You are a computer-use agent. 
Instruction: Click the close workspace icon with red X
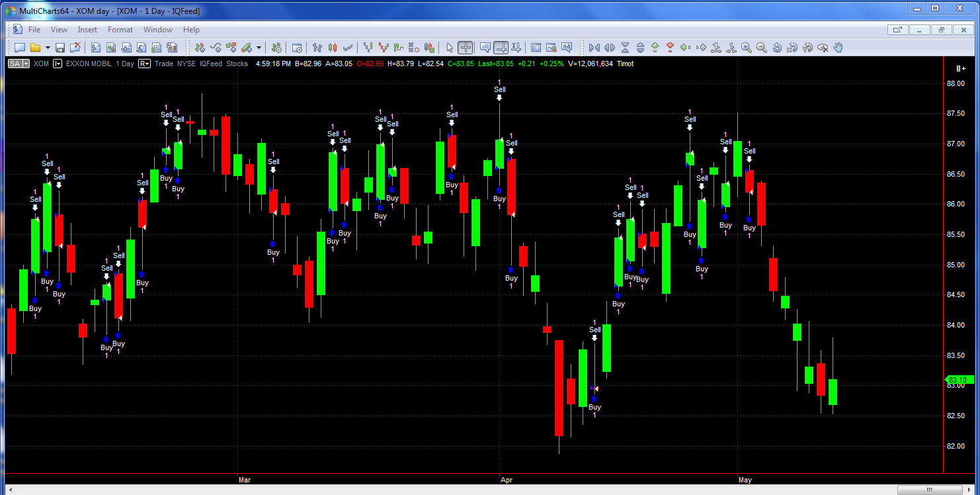(x=75, y=47)
